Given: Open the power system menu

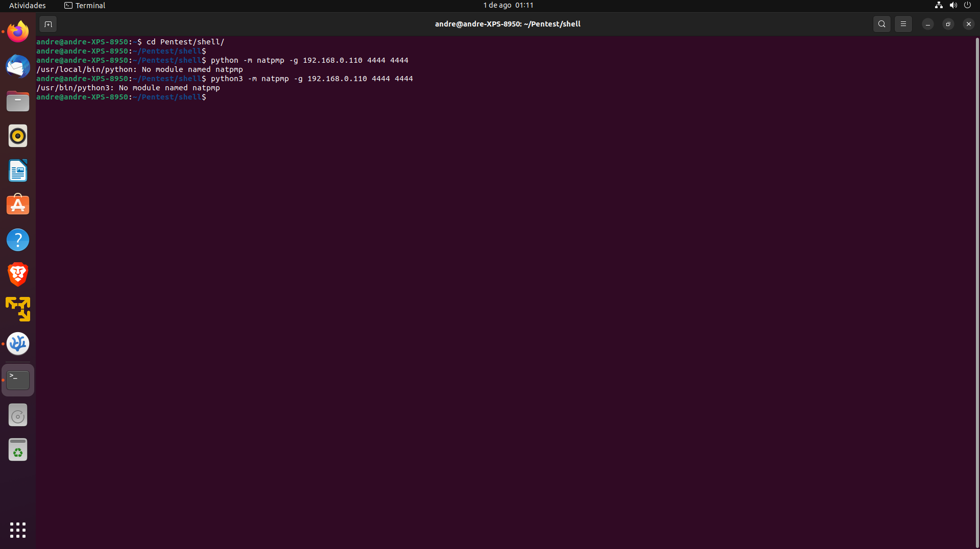Looking at the screenshot, I should pos(967,5).
